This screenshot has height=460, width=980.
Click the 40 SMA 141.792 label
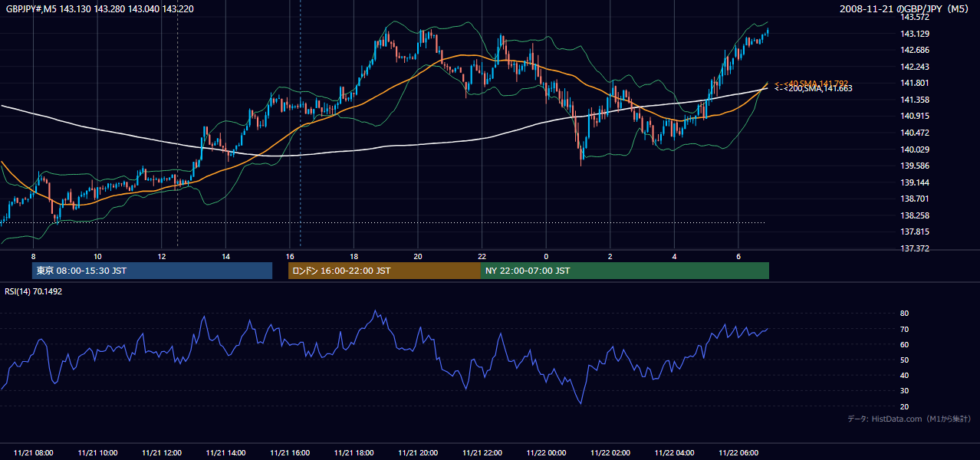pyautogui.click(x=811, y=84)
